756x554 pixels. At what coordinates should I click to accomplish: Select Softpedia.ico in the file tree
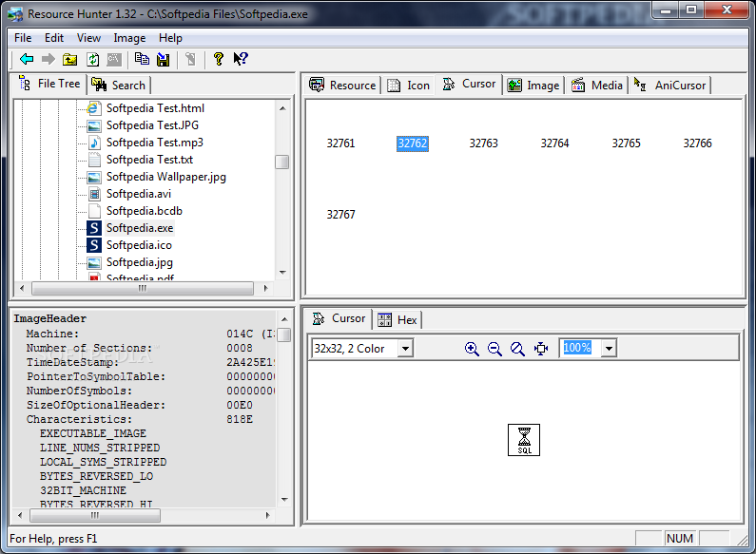tap(140, 245)
